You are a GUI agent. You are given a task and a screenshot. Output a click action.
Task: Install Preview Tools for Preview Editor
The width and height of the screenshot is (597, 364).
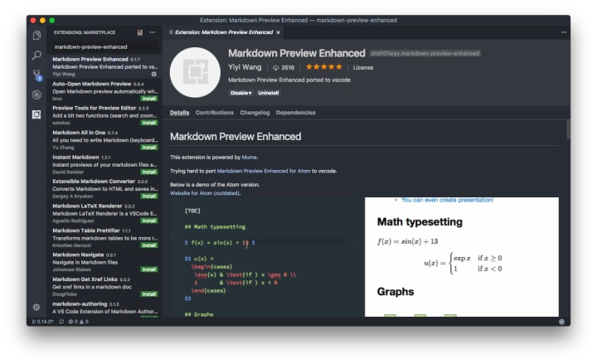pyautogui.click(x=149, y=123)
